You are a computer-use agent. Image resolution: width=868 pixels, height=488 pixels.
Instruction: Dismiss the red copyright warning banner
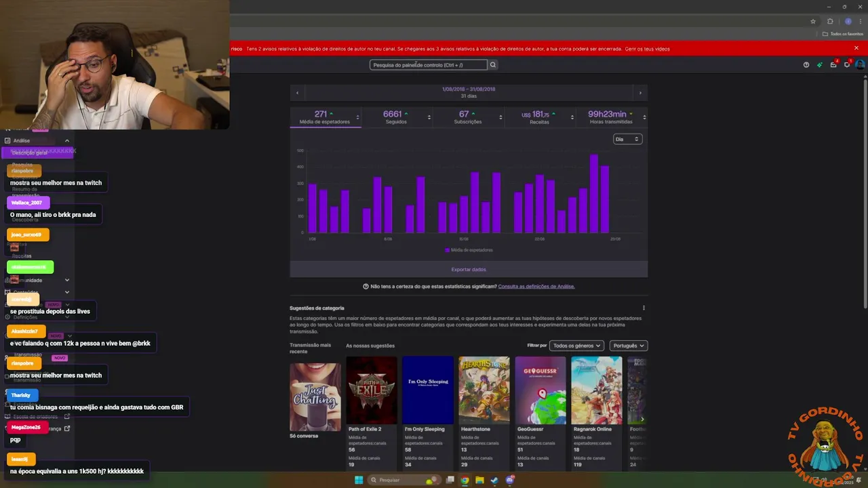coord(856,48)
